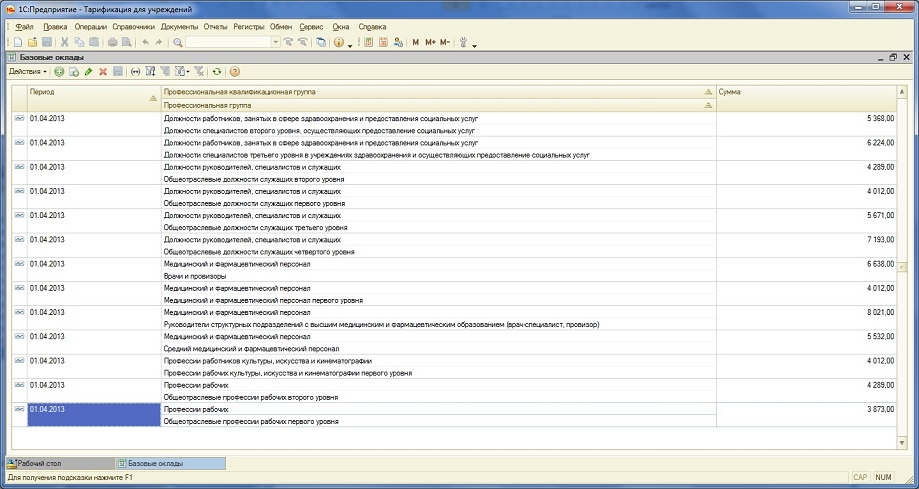Image resolution: width=919 pixels, height=489 pixels.
Task: Click the green Refresh list icon
Action: [x=217, y=72]
